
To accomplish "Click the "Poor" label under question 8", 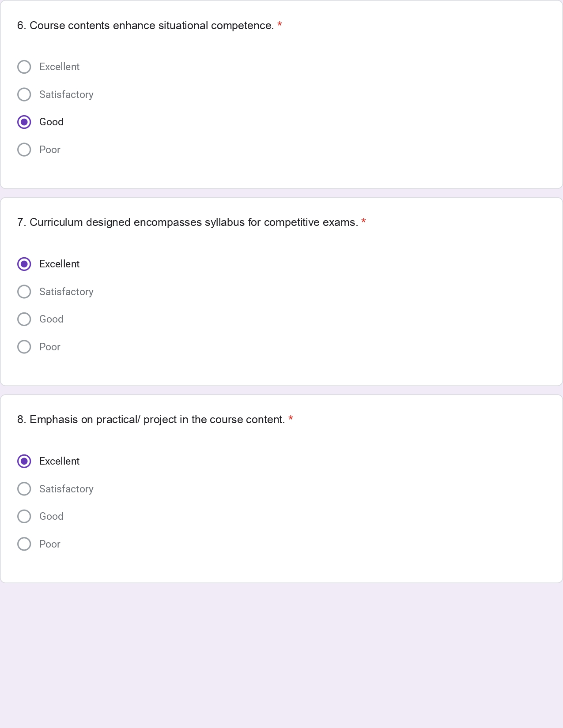I will coord(50,544).
